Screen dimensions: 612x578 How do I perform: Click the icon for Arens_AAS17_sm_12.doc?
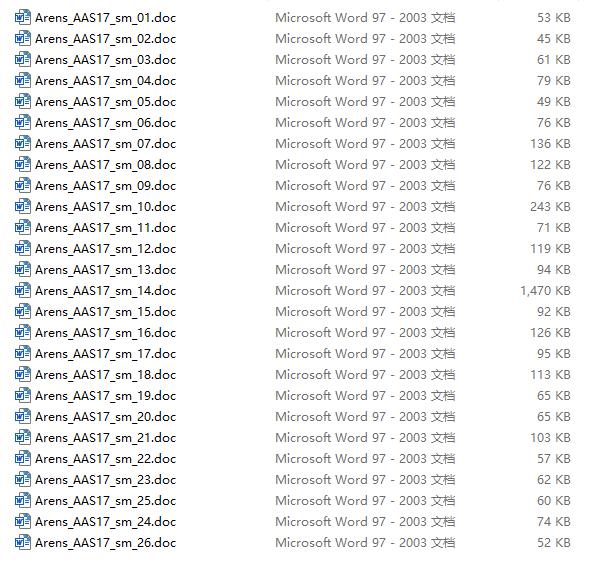[23, 249]
